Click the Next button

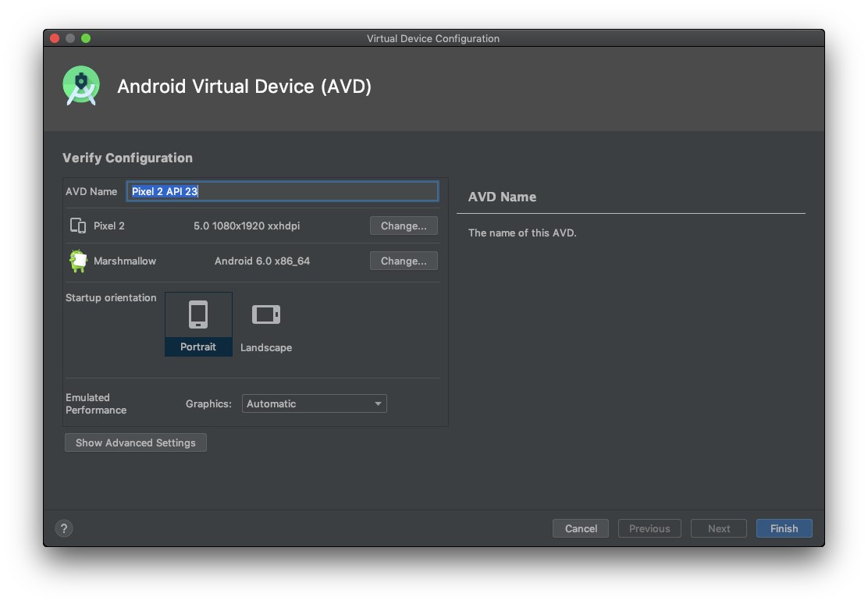(719, 528)
